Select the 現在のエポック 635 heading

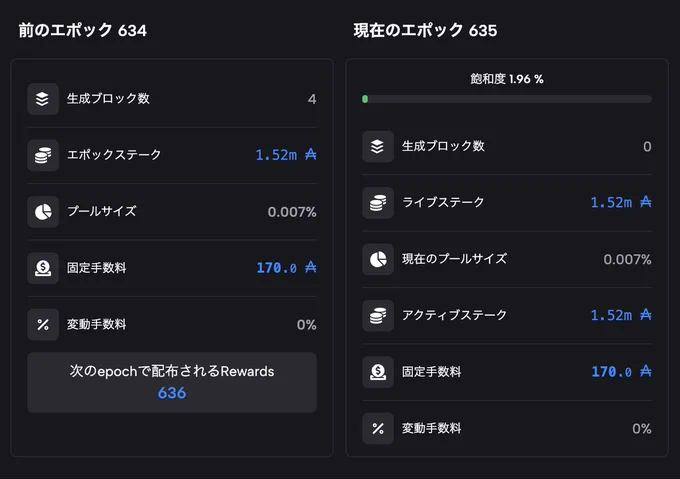[x=425, y=30]
